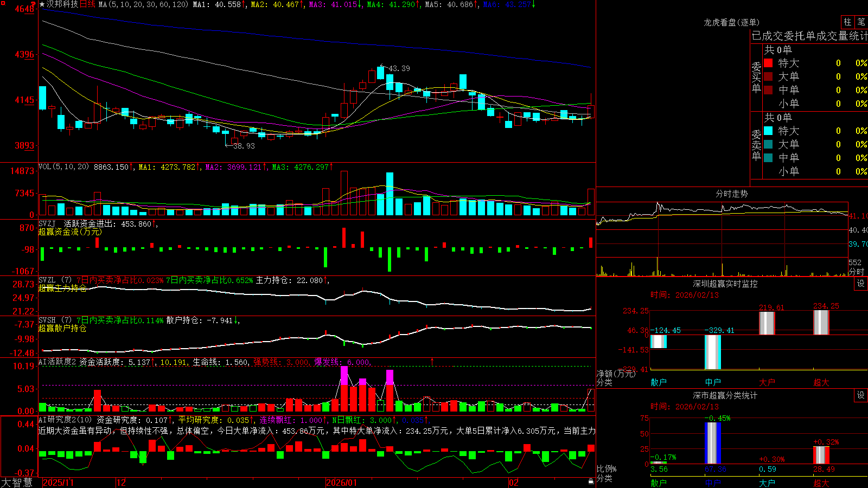The image size is (868, 488).
Task: Select the 委卖单 section label
Action: (756, 145)
